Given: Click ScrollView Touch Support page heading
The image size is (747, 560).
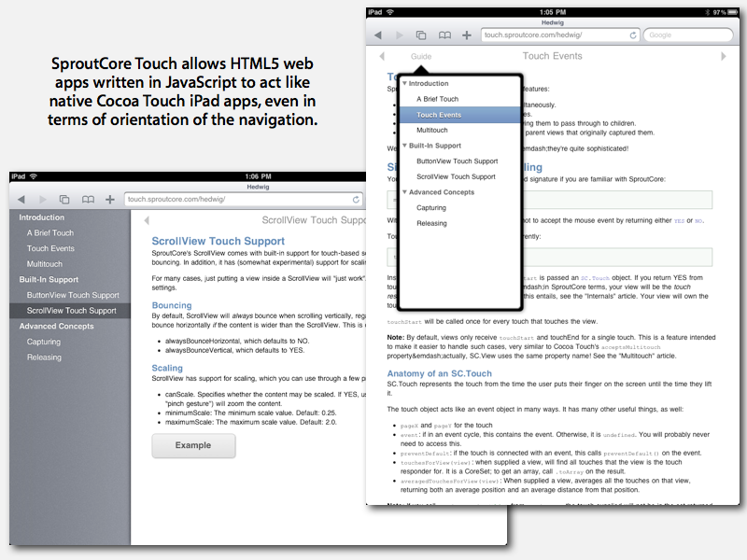Looking at the screenshot, I should 218,241.
